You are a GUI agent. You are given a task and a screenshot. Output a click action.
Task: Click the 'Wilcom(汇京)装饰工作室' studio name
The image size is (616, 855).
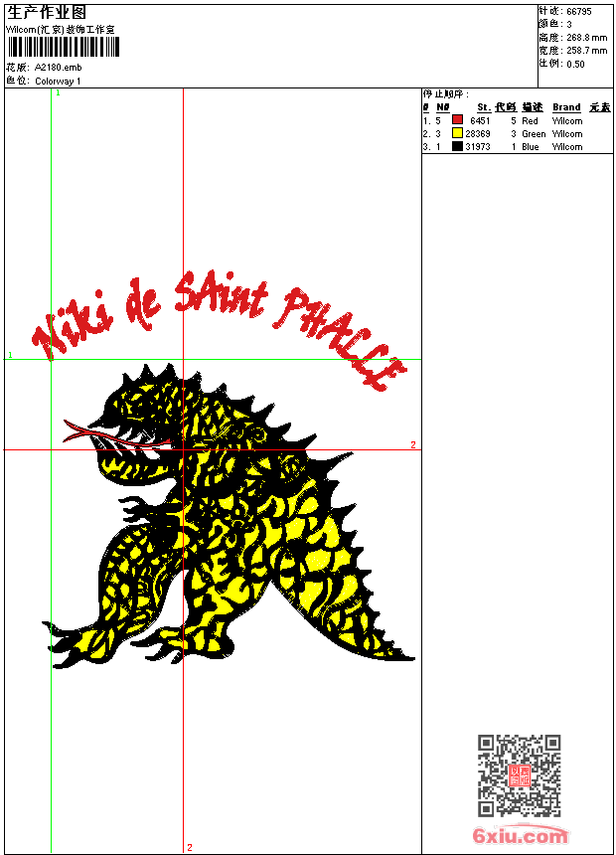tap(61, 30)
